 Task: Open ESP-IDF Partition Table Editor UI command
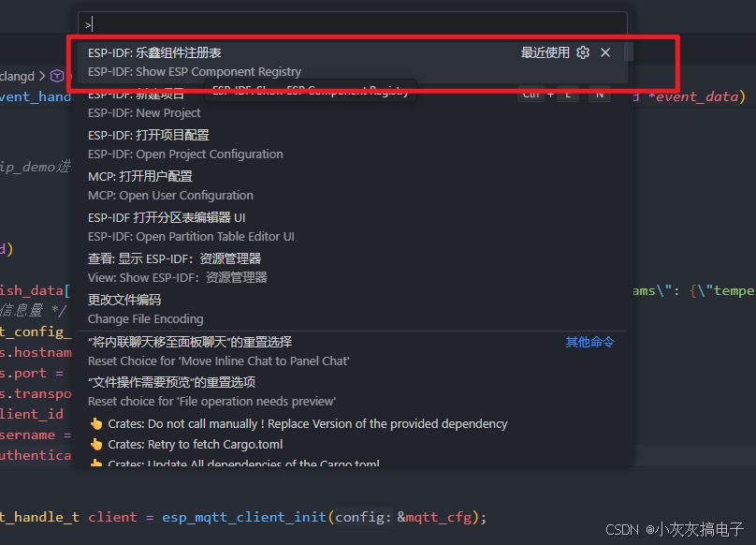(x=353, y=227)
